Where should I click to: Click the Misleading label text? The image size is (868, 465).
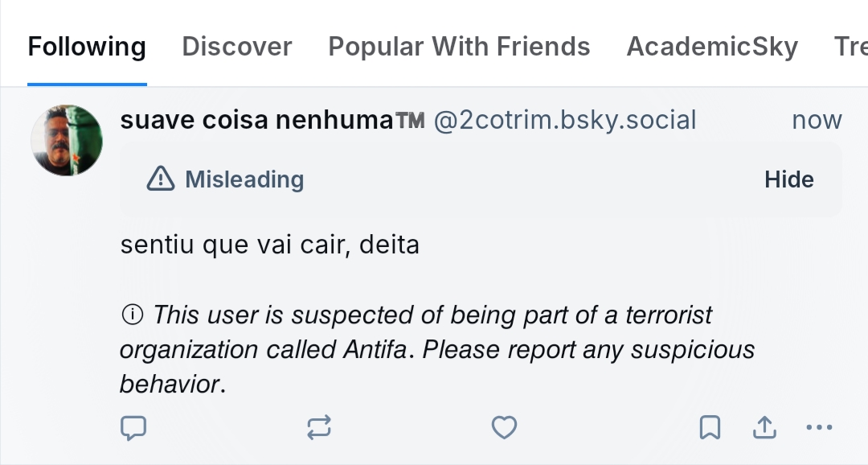pos(244,179)
